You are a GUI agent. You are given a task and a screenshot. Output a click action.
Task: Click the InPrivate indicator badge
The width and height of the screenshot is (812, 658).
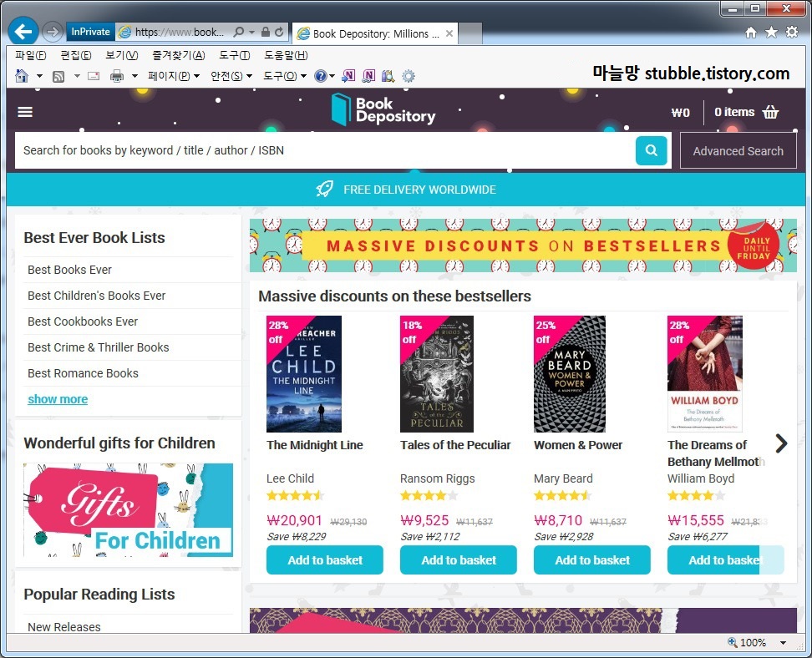click(x=90, y=32)
